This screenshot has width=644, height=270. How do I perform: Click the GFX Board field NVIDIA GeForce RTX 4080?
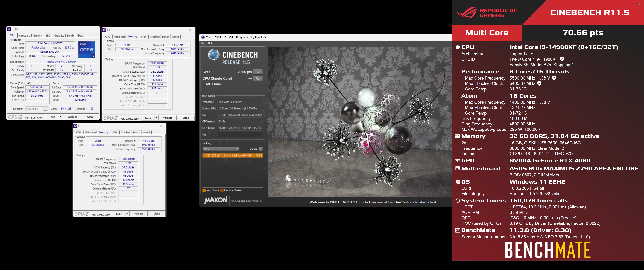(x=240, y=128)
